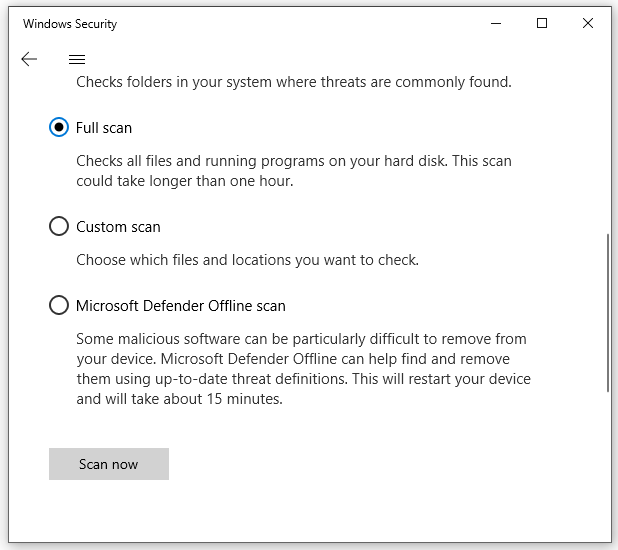
Task: Minimize the Windows Security window
Action: (495, 23)
